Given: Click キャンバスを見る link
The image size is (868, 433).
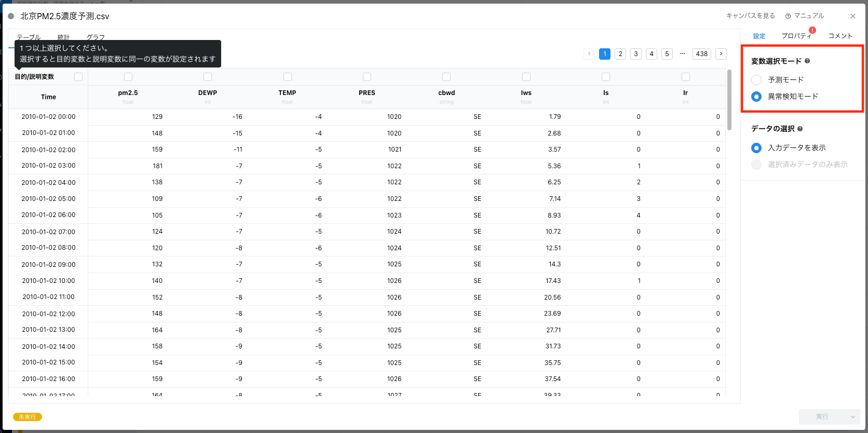Looking at the screenshot, I should tap(750, 16).
